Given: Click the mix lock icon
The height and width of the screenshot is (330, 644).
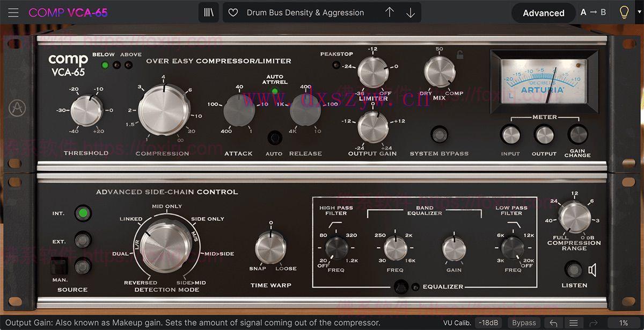Looking at the screenshot, I should click(460, 54).
